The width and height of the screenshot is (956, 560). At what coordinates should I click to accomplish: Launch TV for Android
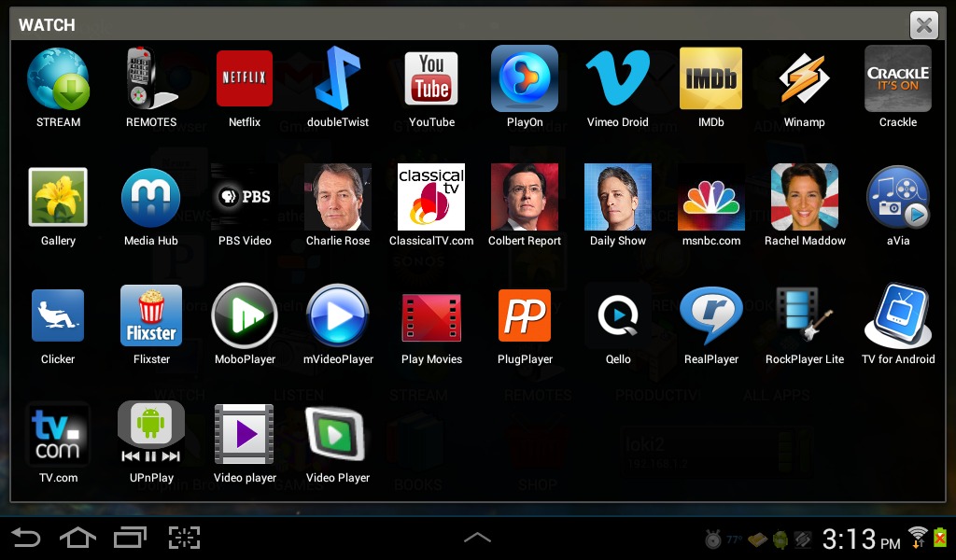(x=897, y=315)
